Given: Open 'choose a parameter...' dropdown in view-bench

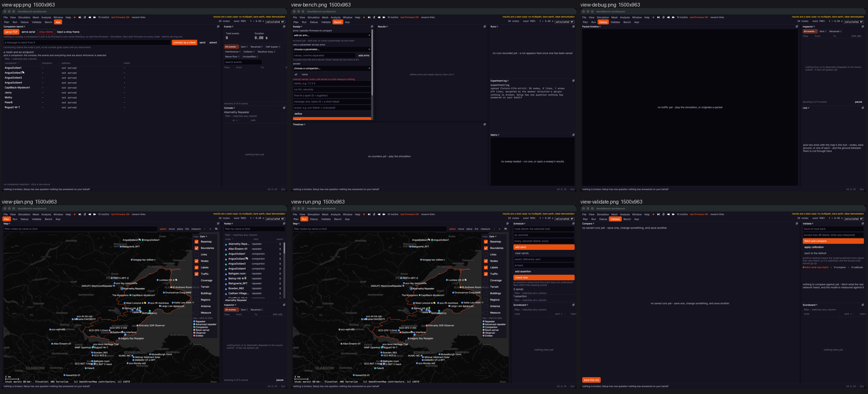Looking at the screenshot, I should tap(332, 49).
